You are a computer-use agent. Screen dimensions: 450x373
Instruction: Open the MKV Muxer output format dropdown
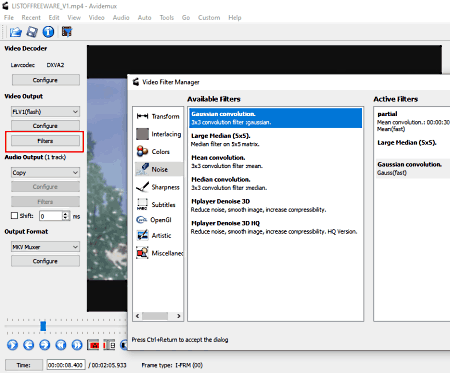[45, 247]
